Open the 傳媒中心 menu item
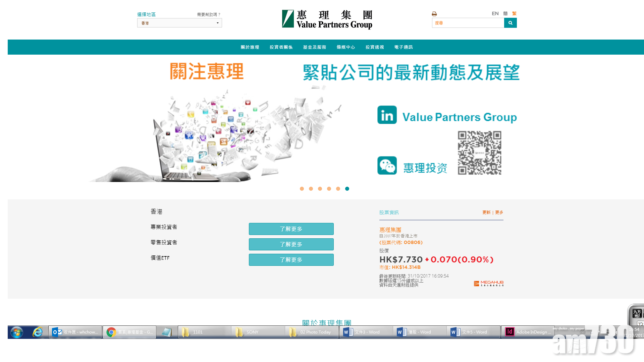The image size is (644, 362). point(345,47)
